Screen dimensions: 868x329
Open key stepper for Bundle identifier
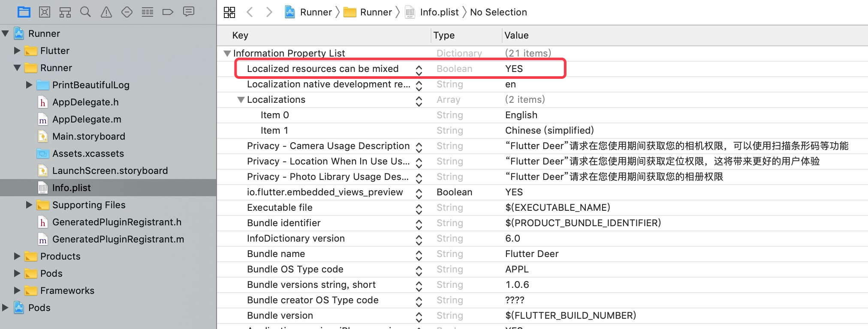pos(419,224)
